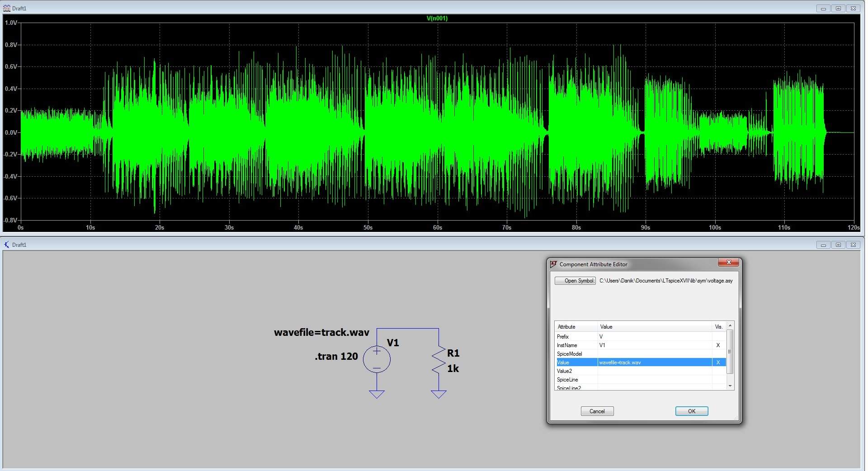
Task: Click the Component Attribute Editor title icon
Action: coord(553,264)
